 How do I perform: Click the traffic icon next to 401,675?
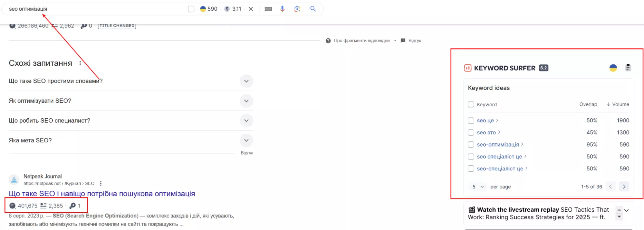click(13, 206)
